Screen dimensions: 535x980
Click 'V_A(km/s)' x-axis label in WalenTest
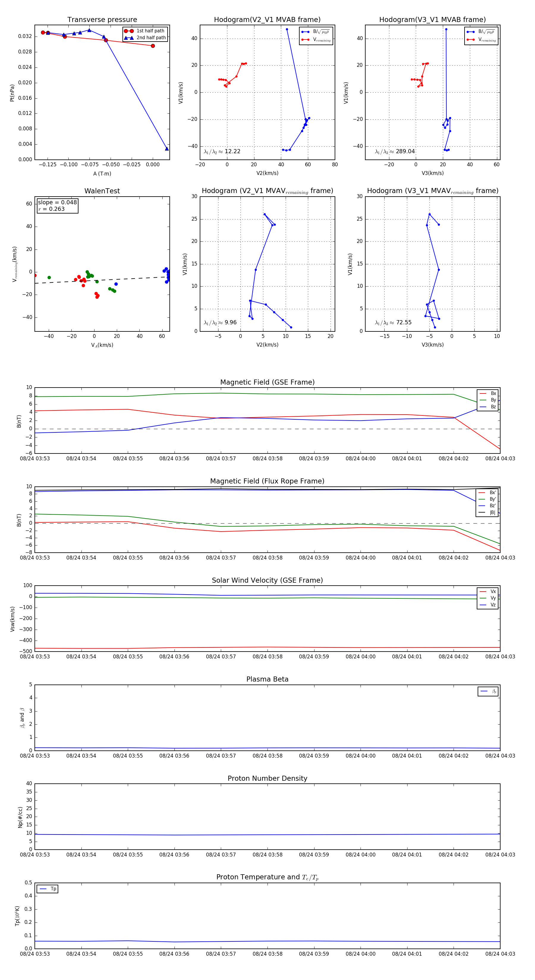[x=102, y=345]
